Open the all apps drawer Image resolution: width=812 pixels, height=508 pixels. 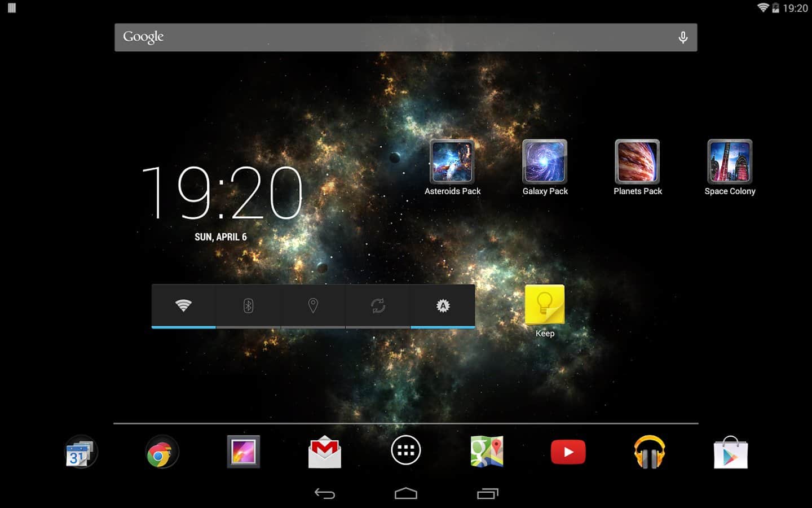pyautogui.click(x=406, y=450)
